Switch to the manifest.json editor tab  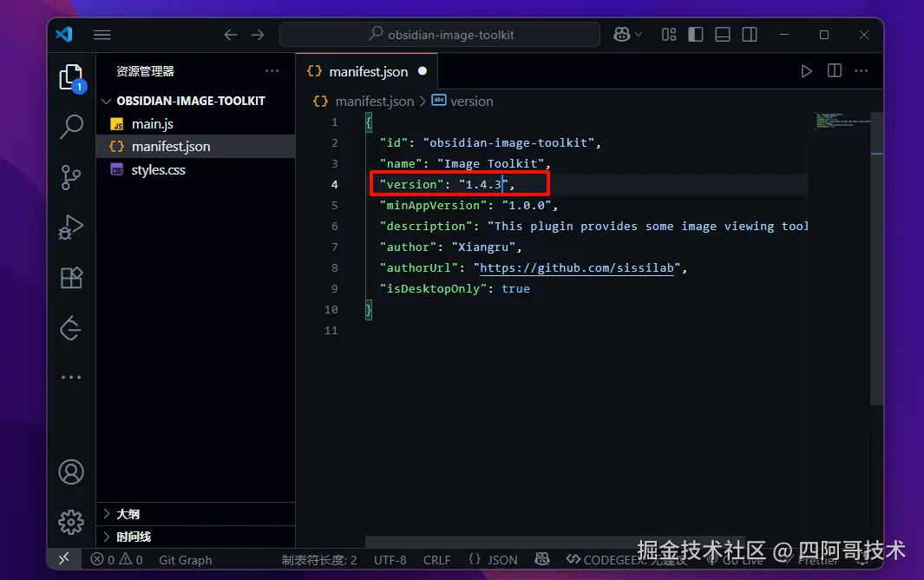click(368, 71)
